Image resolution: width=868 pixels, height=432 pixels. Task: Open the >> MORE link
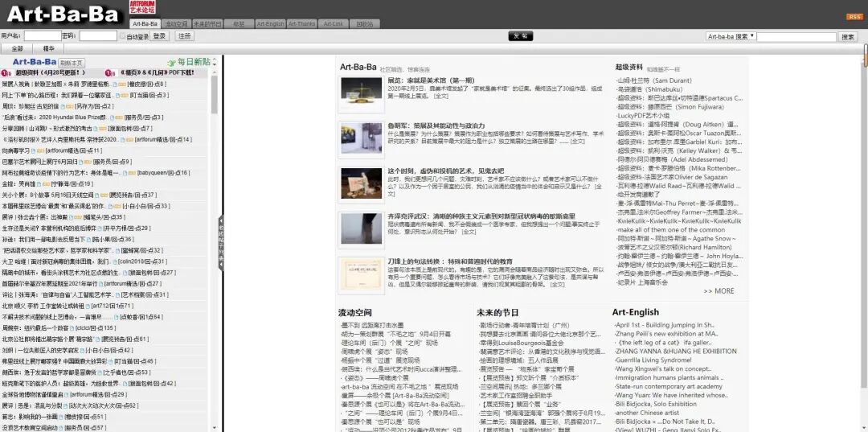719,290
